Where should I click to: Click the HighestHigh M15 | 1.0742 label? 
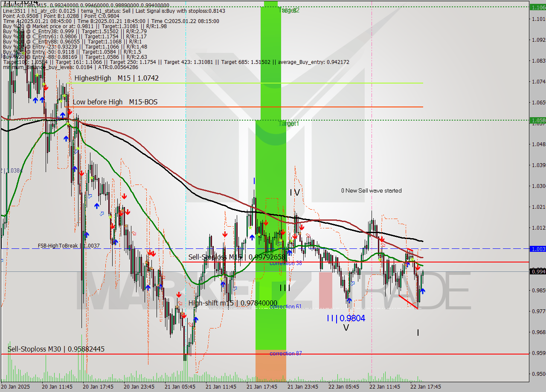tap(116, 78)
